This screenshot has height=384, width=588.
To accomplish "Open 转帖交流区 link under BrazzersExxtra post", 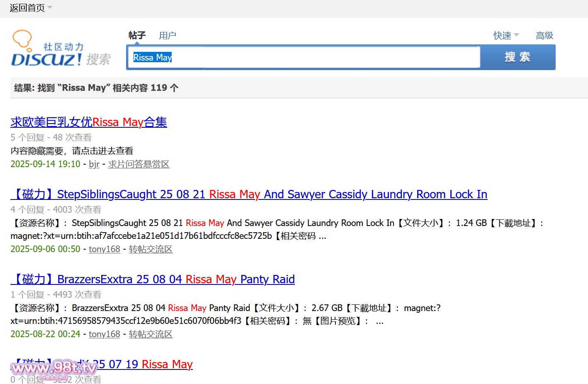I will click(x=151, y=334).
